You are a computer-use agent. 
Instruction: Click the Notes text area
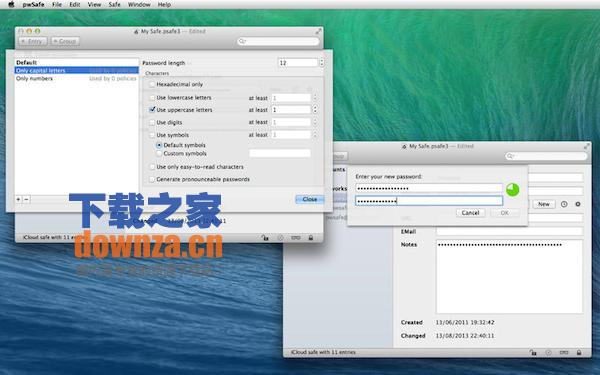pyautogui.click(x=510, y=277)
